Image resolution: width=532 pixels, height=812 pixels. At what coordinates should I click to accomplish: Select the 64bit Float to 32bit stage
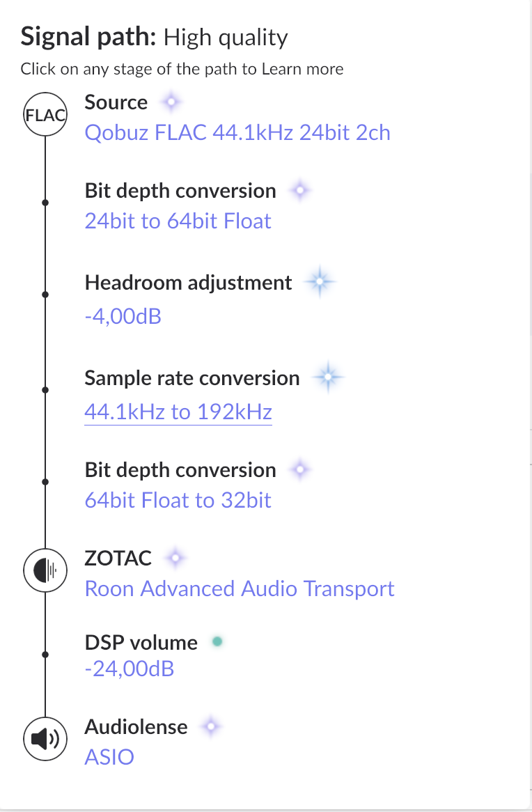pyautogui.click(x=178, y=500)
